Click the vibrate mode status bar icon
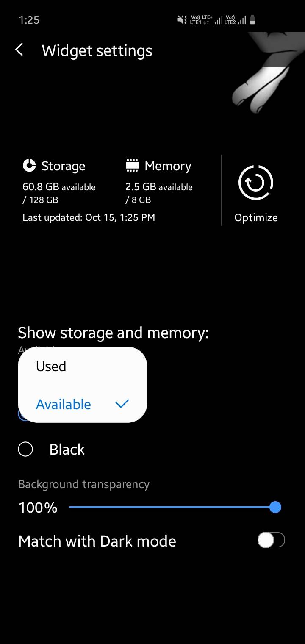 pos(181,19)
